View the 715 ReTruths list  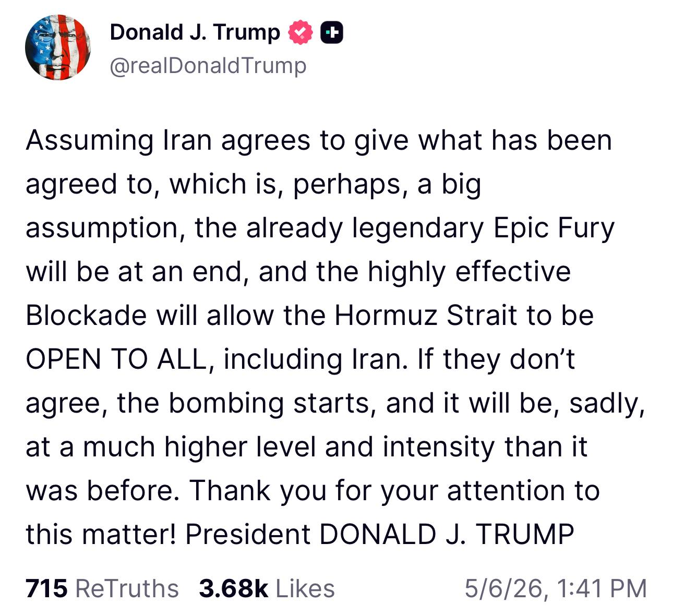(102, 588)
